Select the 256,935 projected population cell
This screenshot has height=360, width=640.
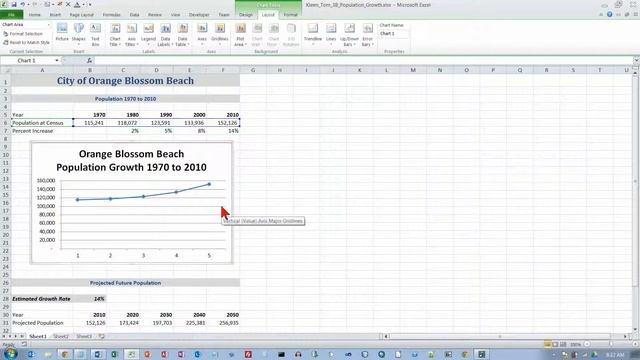[x=223, y=322]
